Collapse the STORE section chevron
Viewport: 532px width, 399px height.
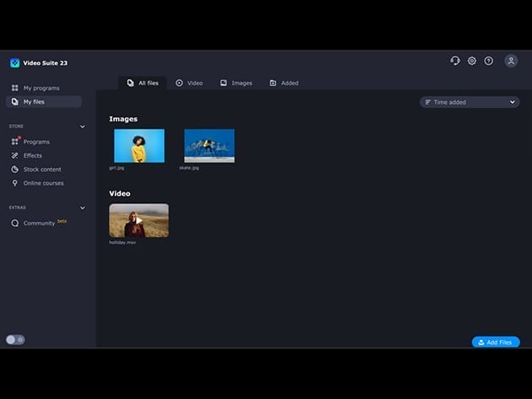pos(82,127)
